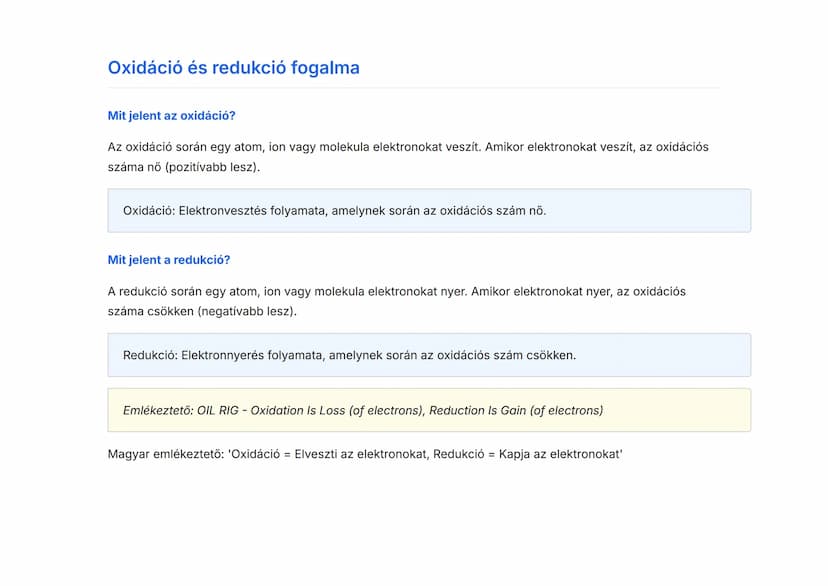Click the words "OIL RIG" in the reminder
Image resolution: width=828 pixels, height=586 pixels.
pos(220,410)
